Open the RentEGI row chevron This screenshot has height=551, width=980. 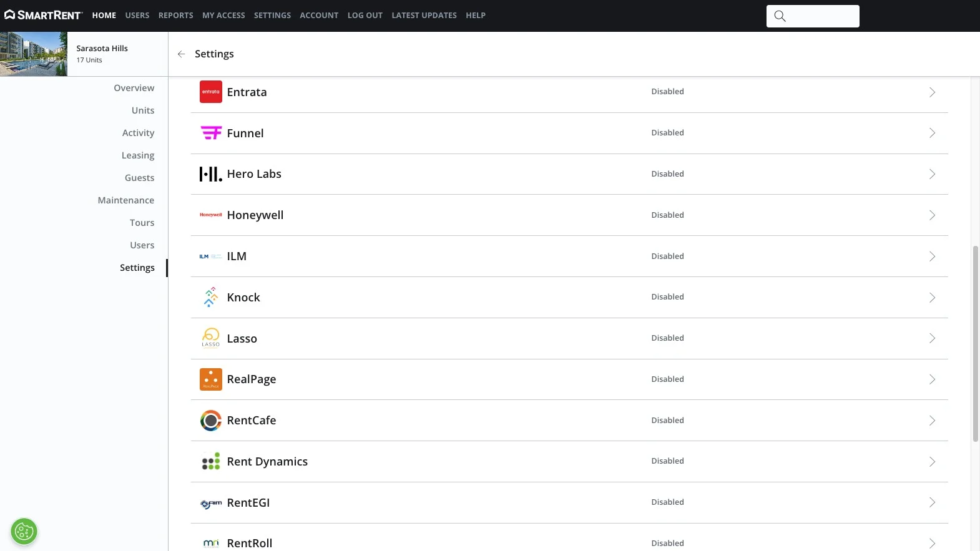click(x=932, y=502)
